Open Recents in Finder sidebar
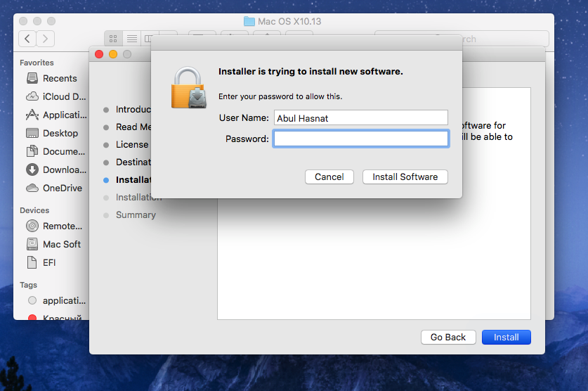Viewport: 588px width, 391px height. (52, 79)
